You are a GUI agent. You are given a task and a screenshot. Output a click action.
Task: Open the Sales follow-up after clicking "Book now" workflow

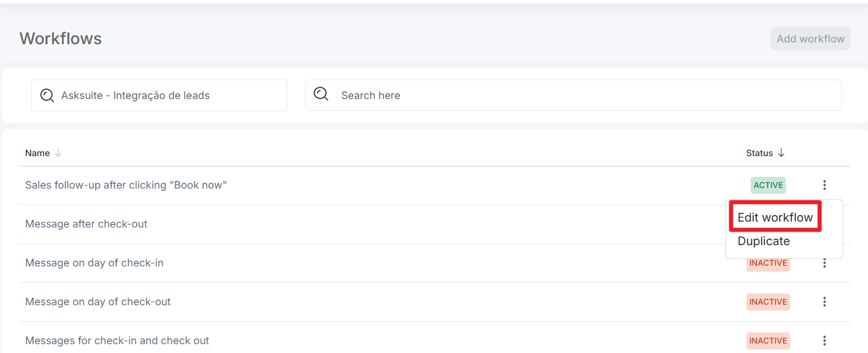[x=126, y=185]
